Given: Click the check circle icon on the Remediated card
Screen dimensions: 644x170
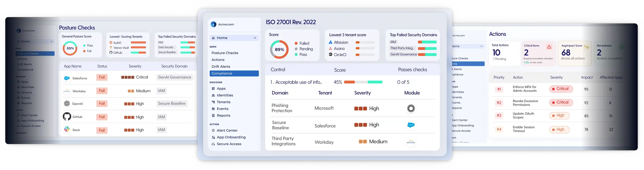Looking at the screenshot, I should 622,47.
